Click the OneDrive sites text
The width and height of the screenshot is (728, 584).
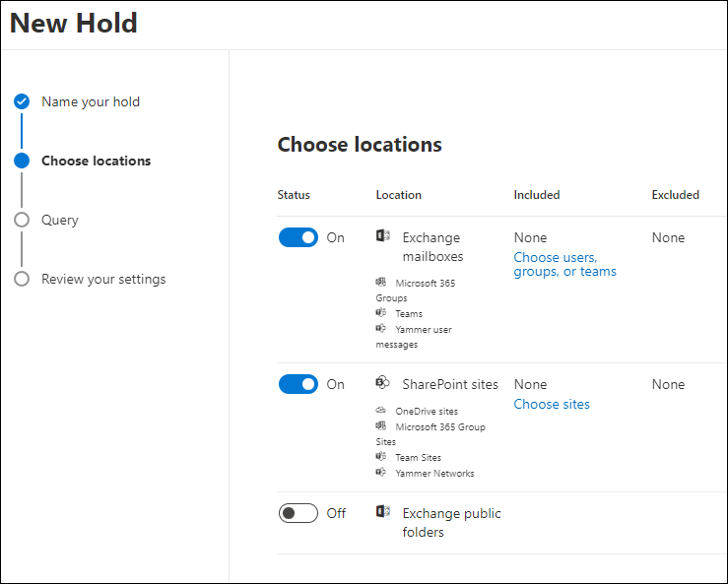[427, 412]
